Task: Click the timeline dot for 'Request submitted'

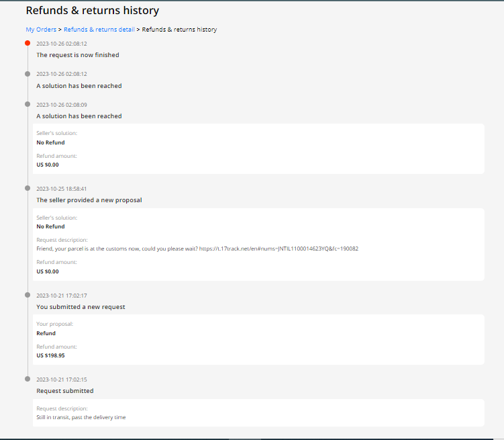Action: coord(28,379)
